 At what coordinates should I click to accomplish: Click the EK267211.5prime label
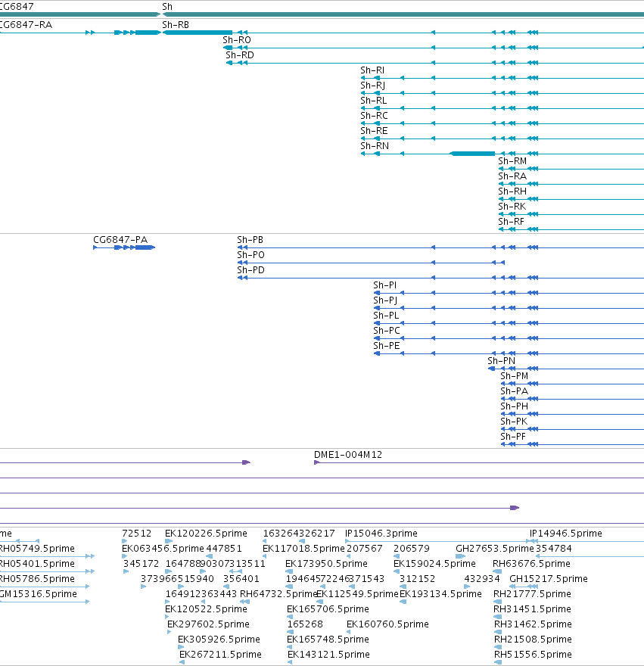click(220, 655)
